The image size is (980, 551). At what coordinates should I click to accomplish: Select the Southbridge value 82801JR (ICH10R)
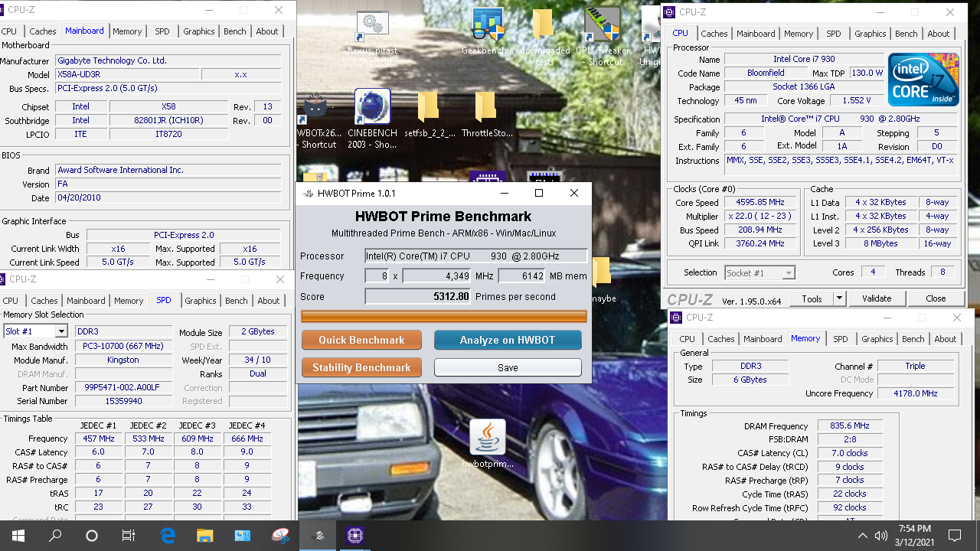(168, 120)
